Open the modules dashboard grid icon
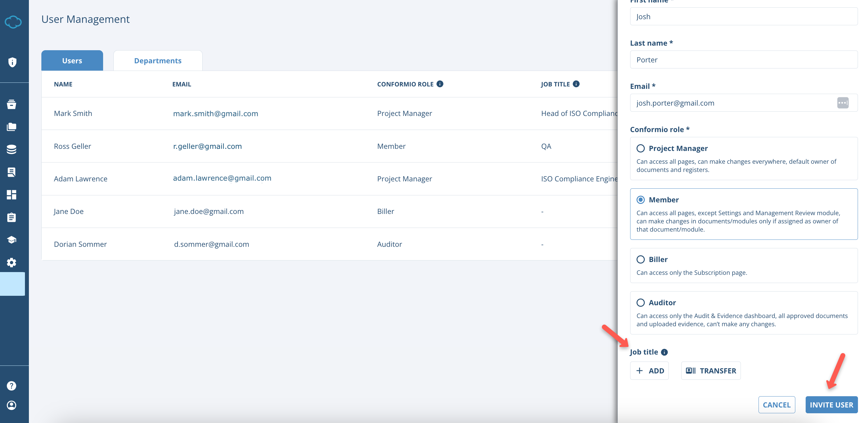This screenshot has width=868, height=423. point(12,194)
